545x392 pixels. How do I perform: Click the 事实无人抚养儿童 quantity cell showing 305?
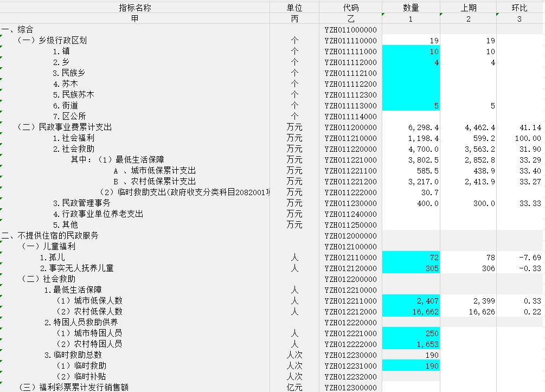pos(411,268)
